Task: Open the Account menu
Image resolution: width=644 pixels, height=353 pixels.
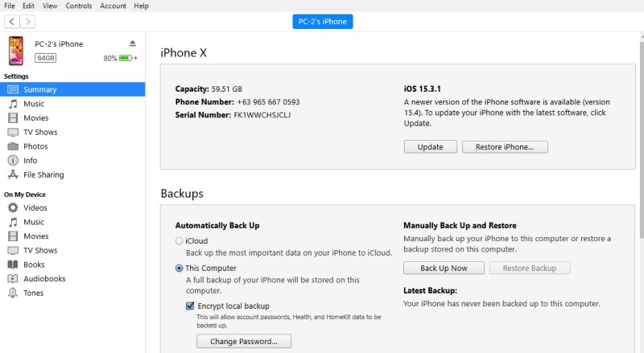Action: click(113, 6)
